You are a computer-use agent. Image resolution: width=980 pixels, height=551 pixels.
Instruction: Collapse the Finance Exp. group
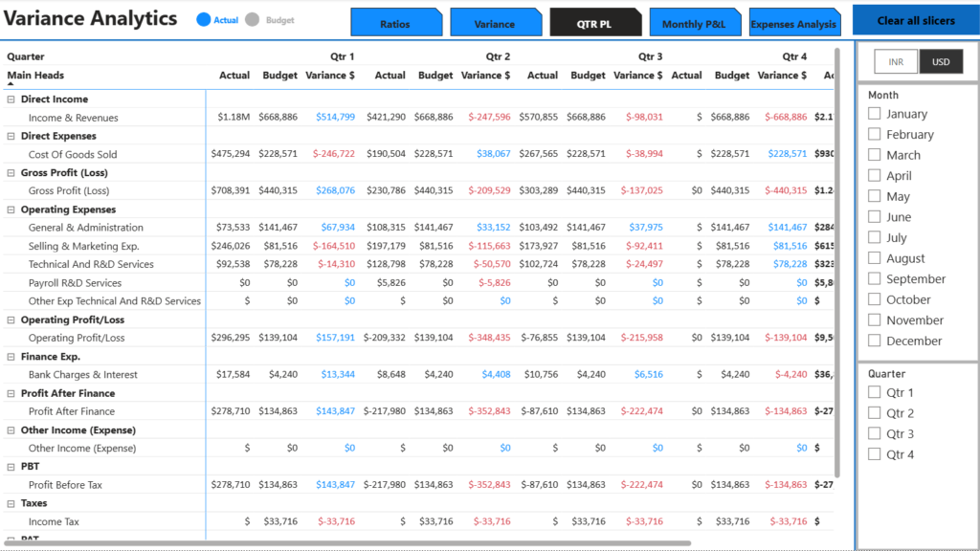[x=11, y=357]
